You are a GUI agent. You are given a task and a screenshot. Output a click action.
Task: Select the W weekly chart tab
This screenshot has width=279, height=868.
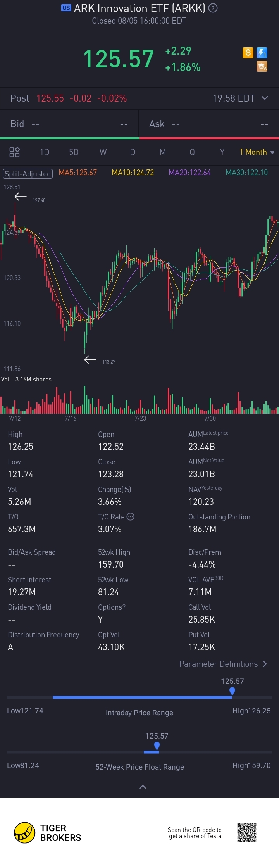(103, 152)
